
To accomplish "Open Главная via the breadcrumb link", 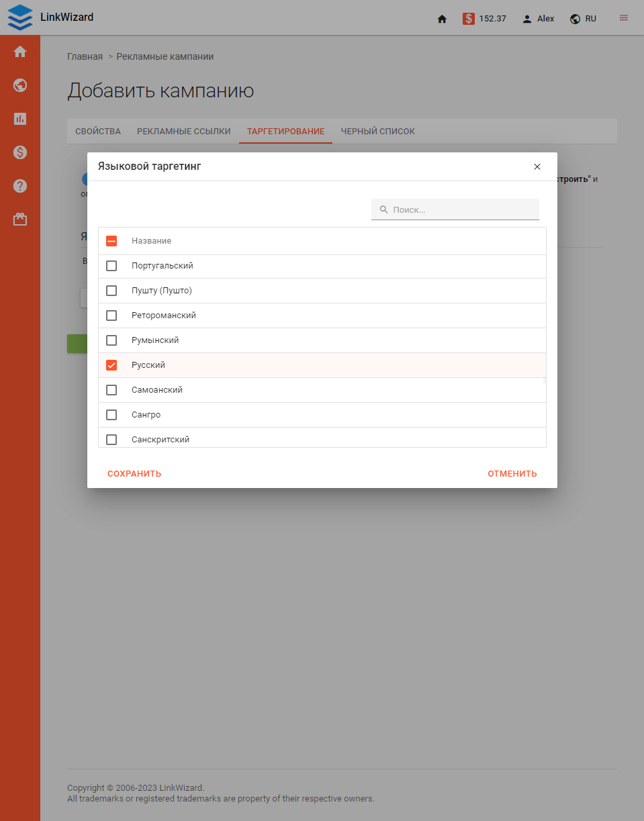I will tap(85, 56).
